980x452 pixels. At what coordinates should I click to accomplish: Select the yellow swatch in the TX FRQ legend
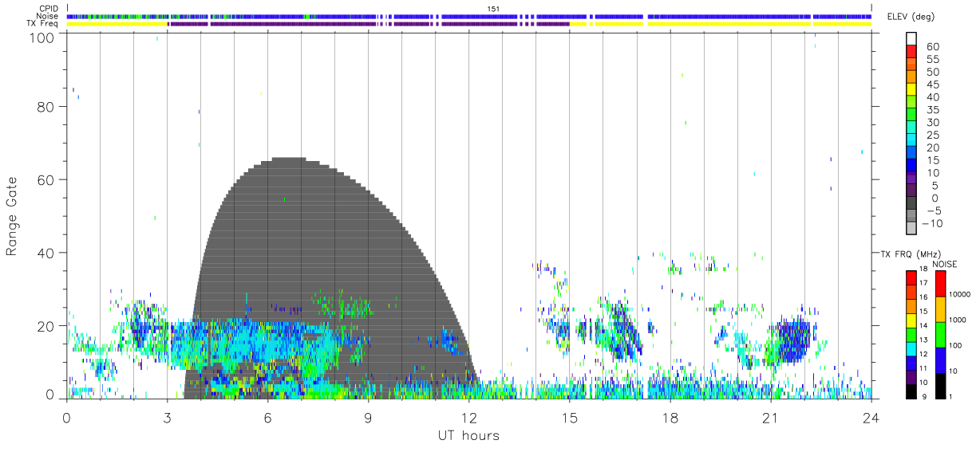(x=911, y=320)
